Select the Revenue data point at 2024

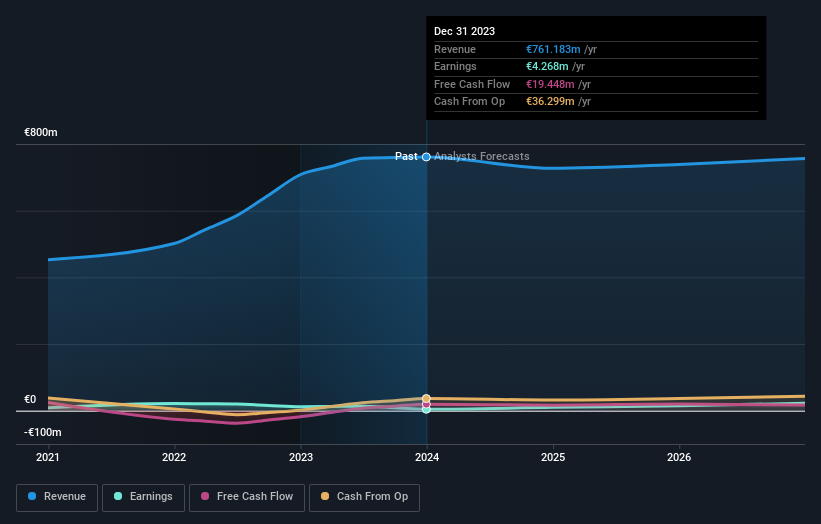click(426, 157)
